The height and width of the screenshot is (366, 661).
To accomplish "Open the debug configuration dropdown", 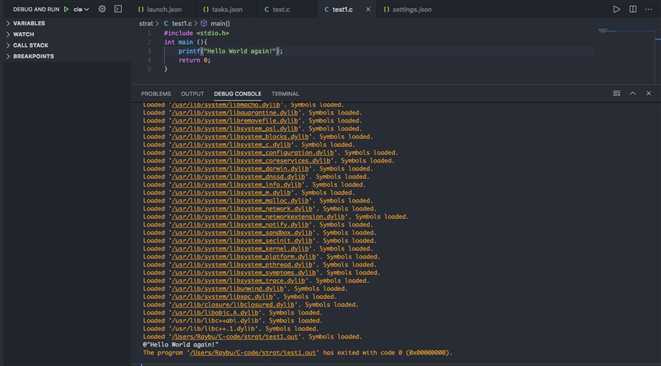I will click(x=81, y=9).
